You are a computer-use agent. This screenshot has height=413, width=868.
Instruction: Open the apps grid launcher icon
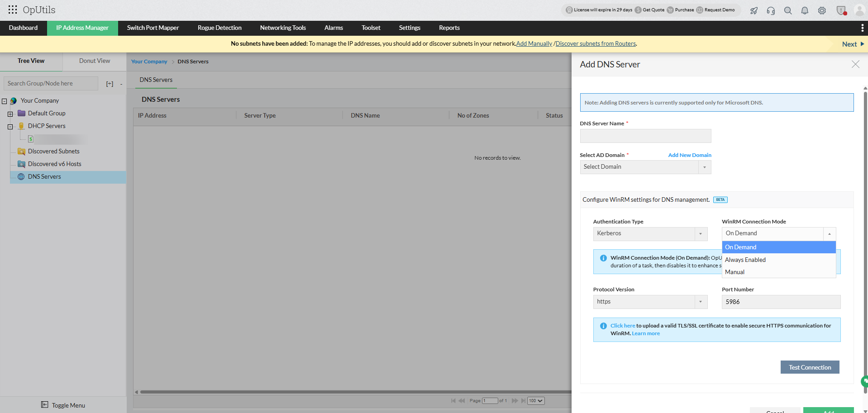pos(13,9)
